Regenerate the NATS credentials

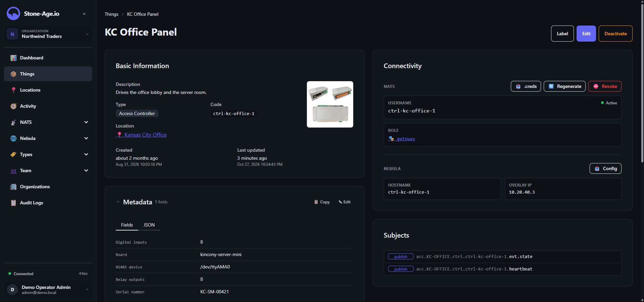pyautogui.click(x=565, y=86)
